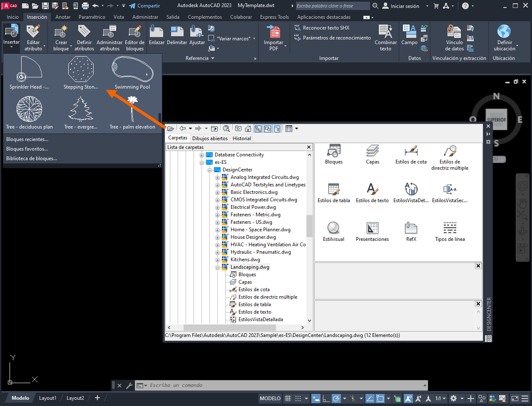
Task: Toggle polar tracking in status bar
Action: point(336,398)
